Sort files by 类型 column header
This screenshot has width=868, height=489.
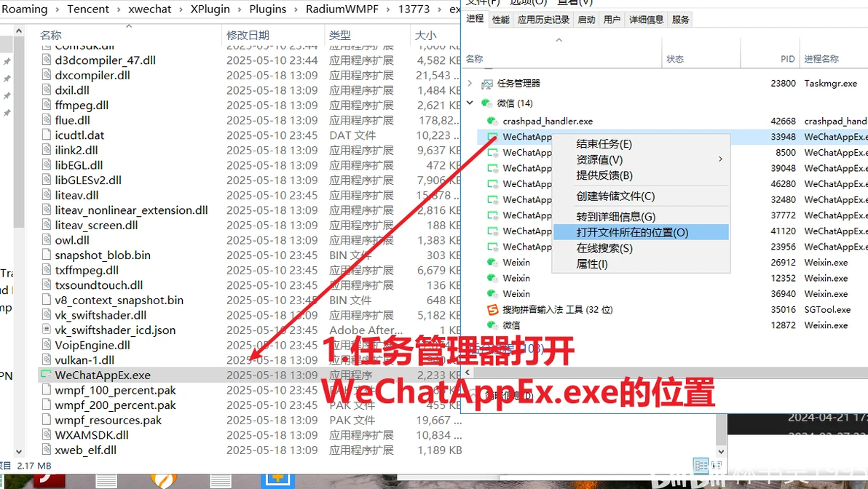(x=340, y=36)
